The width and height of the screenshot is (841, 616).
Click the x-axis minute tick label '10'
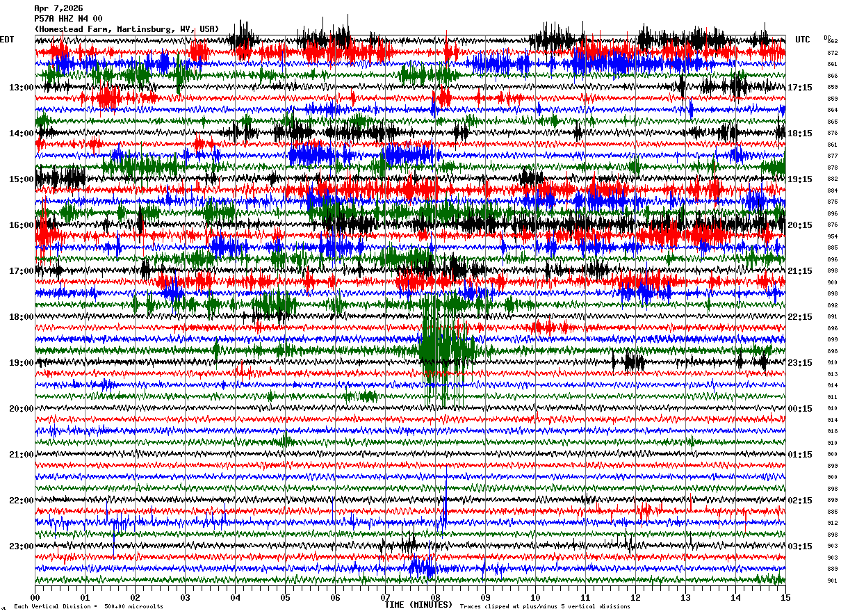tap(535, 597)
